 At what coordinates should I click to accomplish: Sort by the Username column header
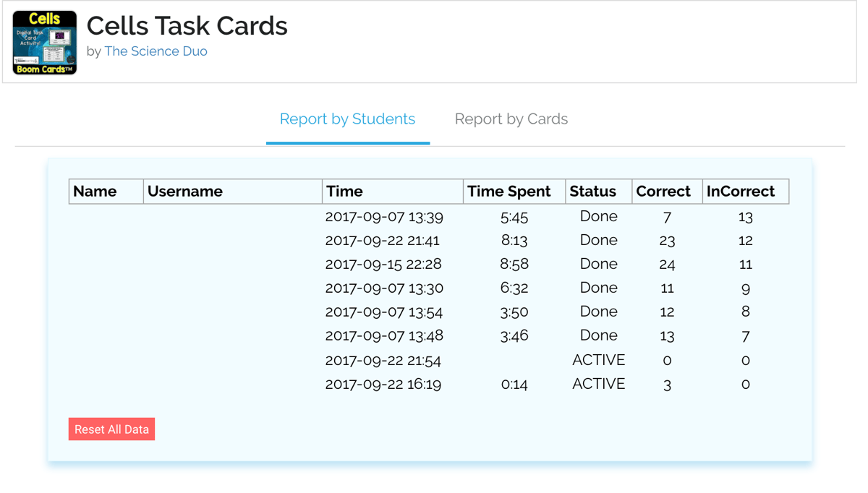[x=185, y=192]
